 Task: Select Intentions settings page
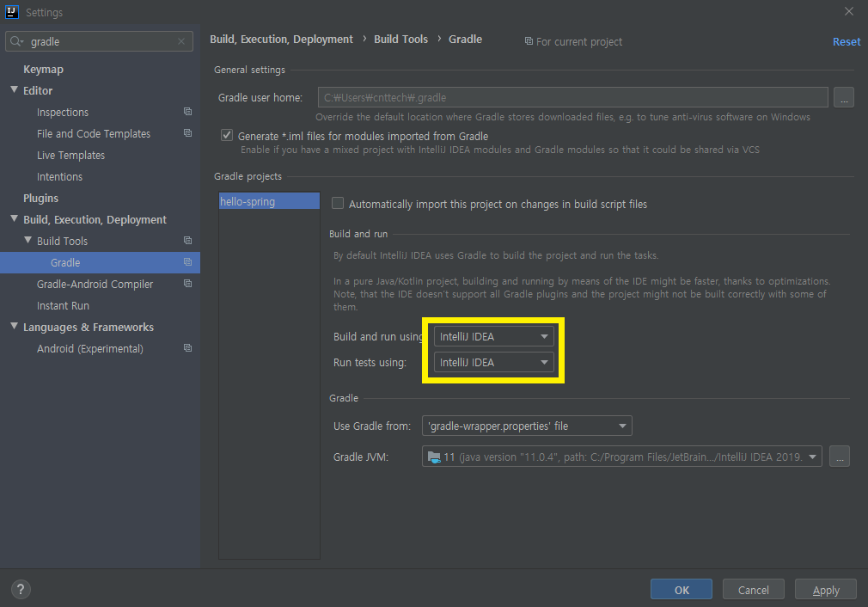[59, 177]
